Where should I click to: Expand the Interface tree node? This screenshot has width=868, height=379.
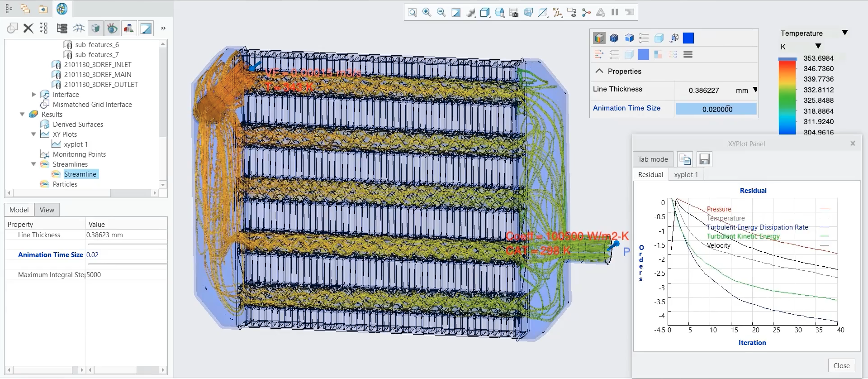pos(33,94)
